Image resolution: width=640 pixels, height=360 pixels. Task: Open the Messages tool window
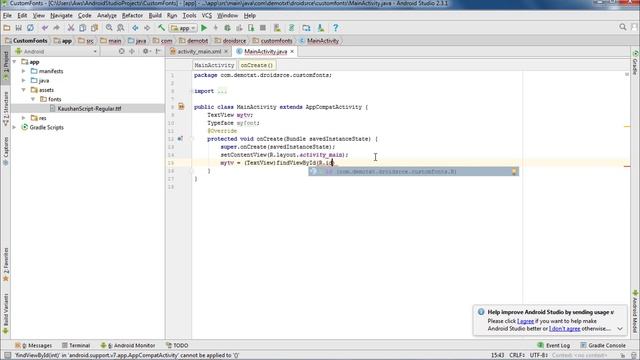pos(33,345)
